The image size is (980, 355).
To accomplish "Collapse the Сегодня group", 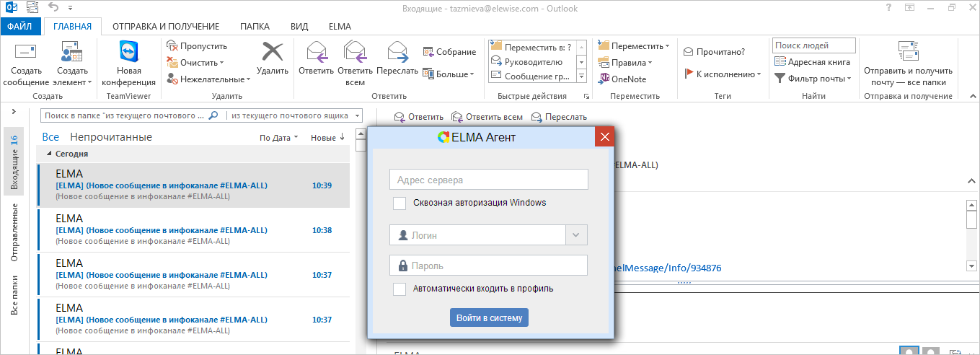I will (50, 154).
